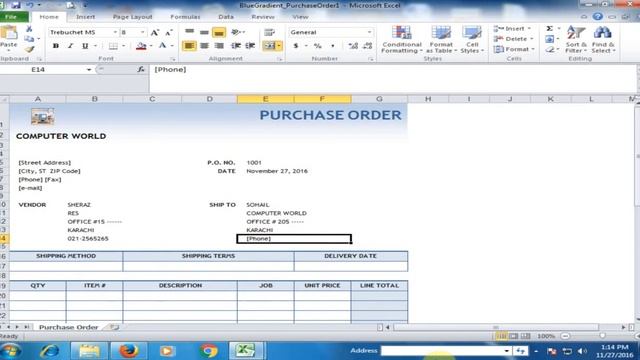
Task: Adjust the zoom slider
Action: click(x=602, y=336)
